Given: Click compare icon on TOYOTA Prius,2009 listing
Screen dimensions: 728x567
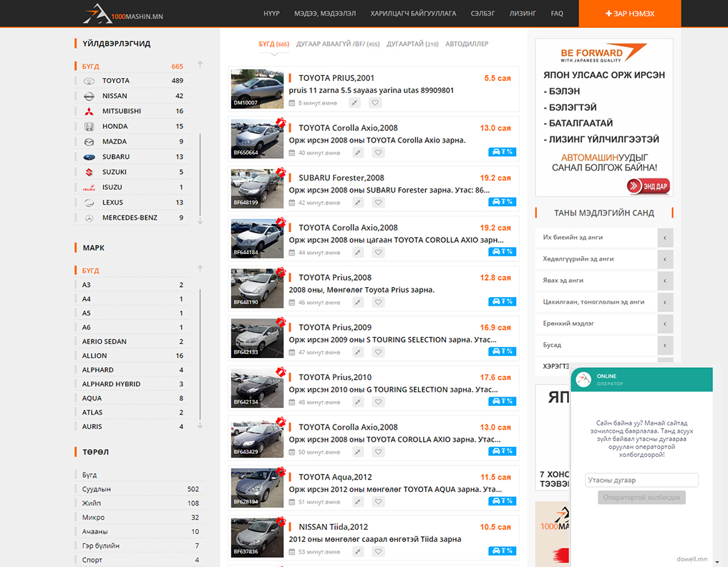Looking at the screenshot, I should [x=357, y=352].
